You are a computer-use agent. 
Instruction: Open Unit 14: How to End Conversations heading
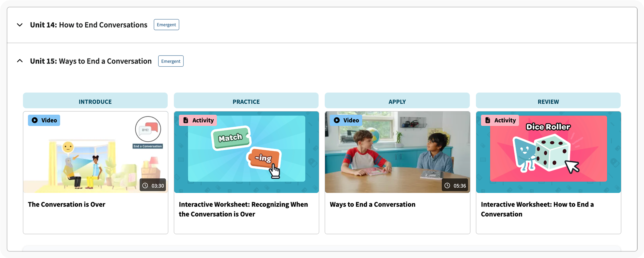[x=88, y=25]
